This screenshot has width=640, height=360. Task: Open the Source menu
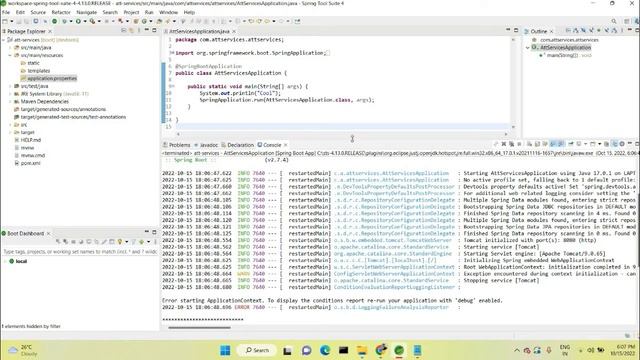point(38,12)
